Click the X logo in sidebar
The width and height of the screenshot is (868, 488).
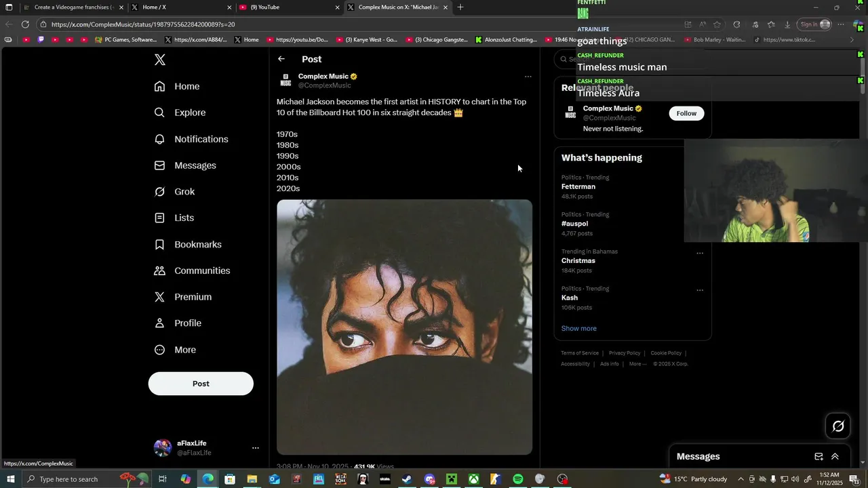coord(160,60)
